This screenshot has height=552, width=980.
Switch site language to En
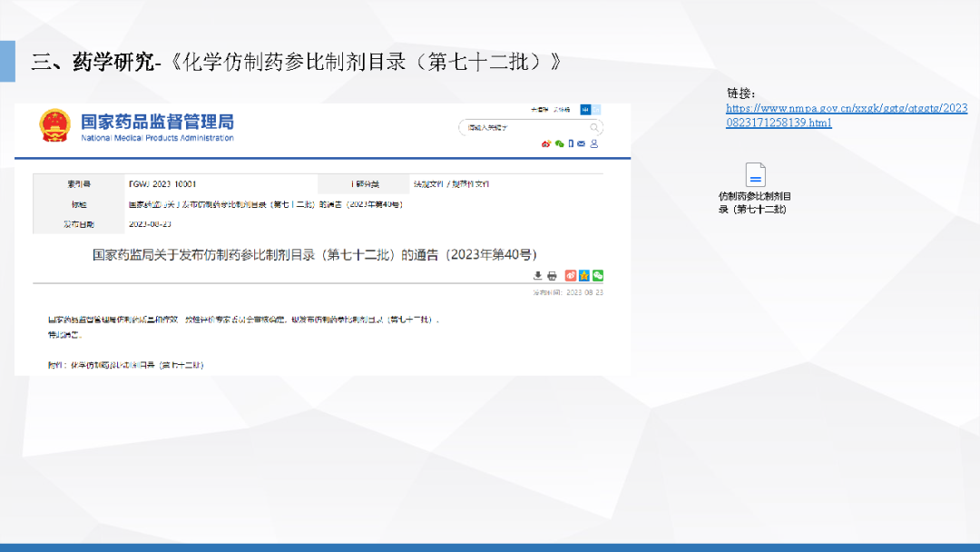598,109
